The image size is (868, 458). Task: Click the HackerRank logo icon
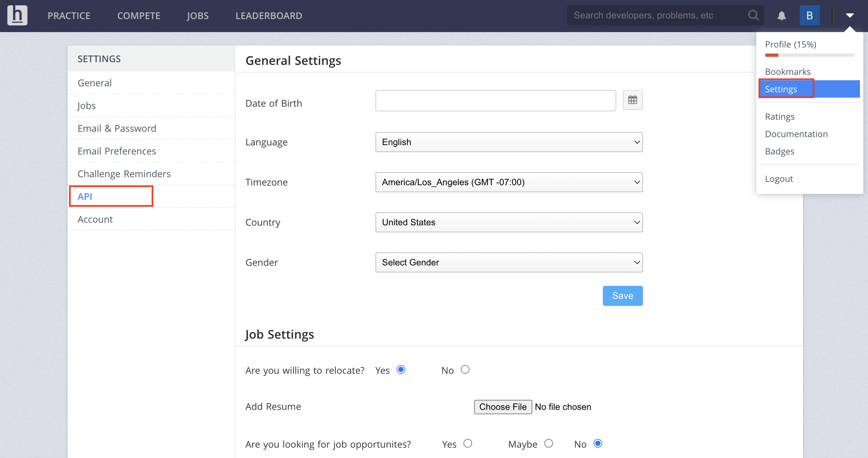[17, 15]
